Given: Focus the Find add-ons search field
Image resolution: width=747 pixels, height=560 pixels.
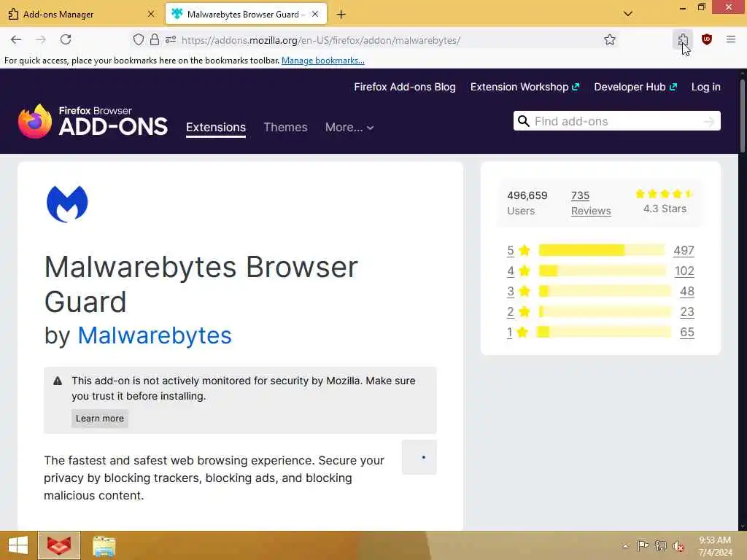Looking at the screenshot, I should point(617,122).
